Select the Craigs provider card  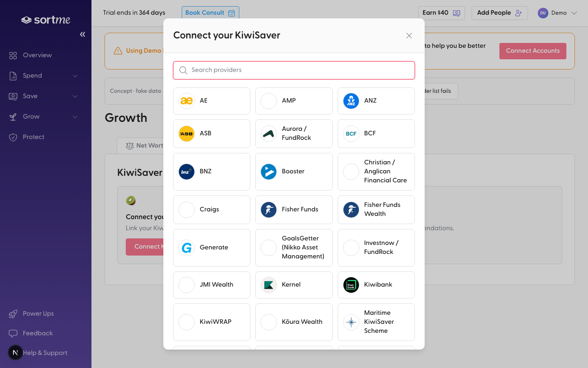[212, 210]
